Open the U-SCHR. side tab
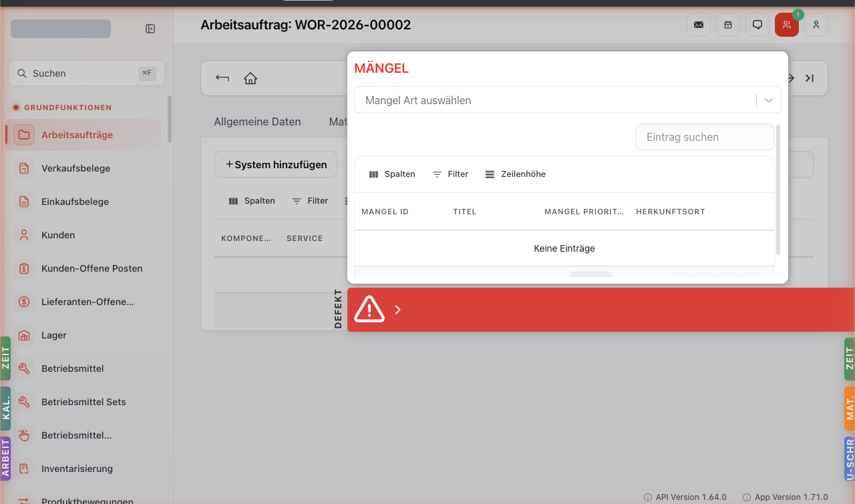 click(x=850, y=459)
